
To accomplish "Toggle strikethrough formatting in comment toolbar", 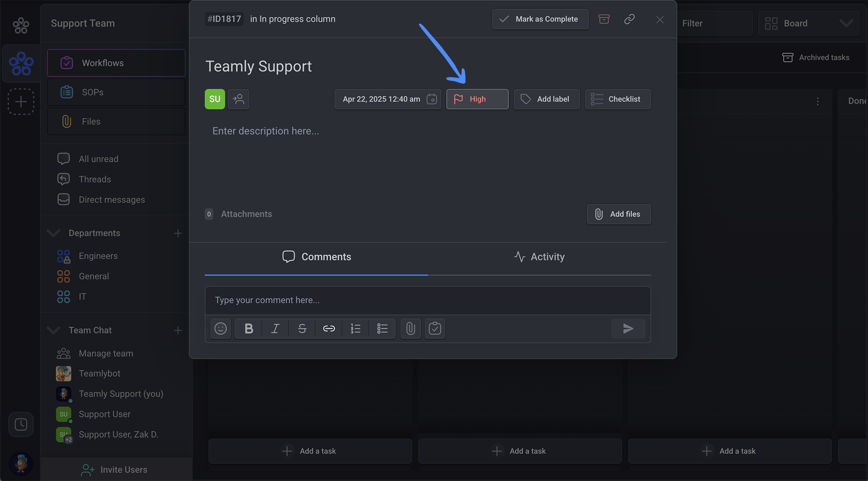I will (302, 328).
